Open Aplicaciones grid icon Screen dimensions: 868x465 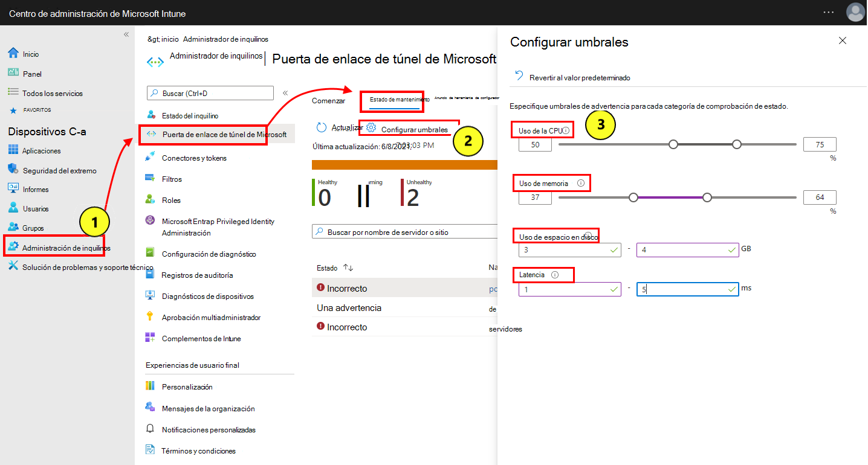tap(13, 150)
